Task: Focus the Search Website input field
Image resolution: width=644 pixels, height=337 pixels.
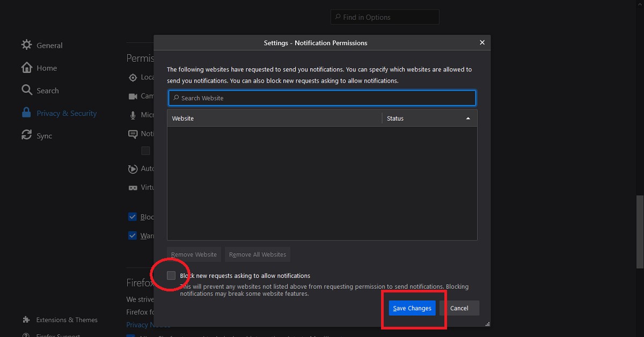Action: (322, 98)
